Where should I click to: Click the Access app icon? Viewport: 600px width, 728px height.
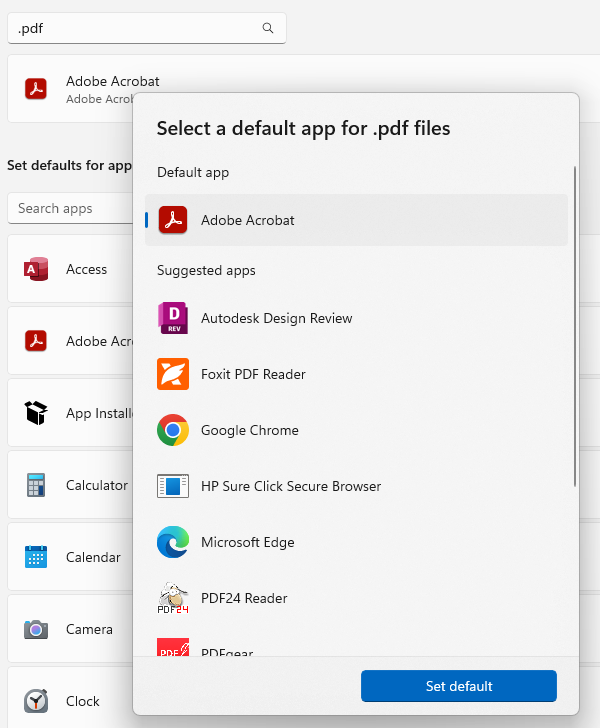[36, 269]
